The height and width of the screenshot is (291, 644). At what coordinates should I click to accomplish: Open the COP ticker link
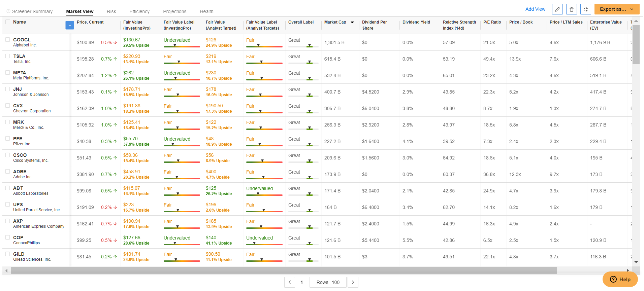pyautogui.click(x=18, y=238)
